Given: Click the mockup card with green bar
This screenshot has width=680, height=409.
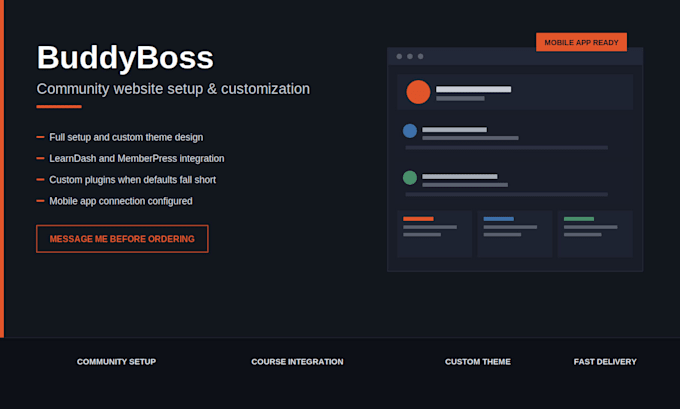Looking at the screenshot, I should (x=595, y=234).
